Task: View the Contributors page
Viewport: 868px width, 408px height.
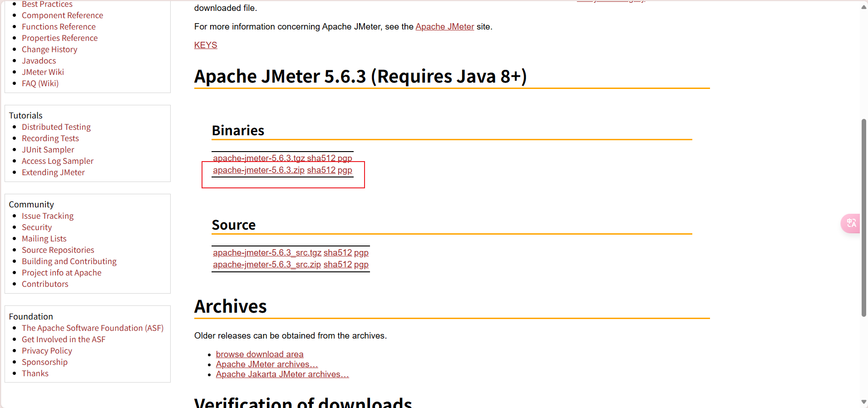Action: (x=45, y=284)
